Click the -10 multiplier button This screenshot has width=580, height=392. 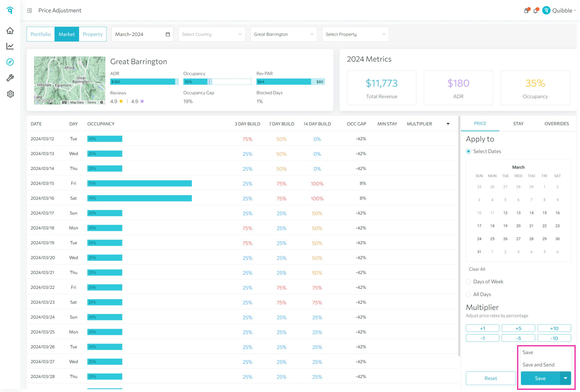tap(554, 338)
